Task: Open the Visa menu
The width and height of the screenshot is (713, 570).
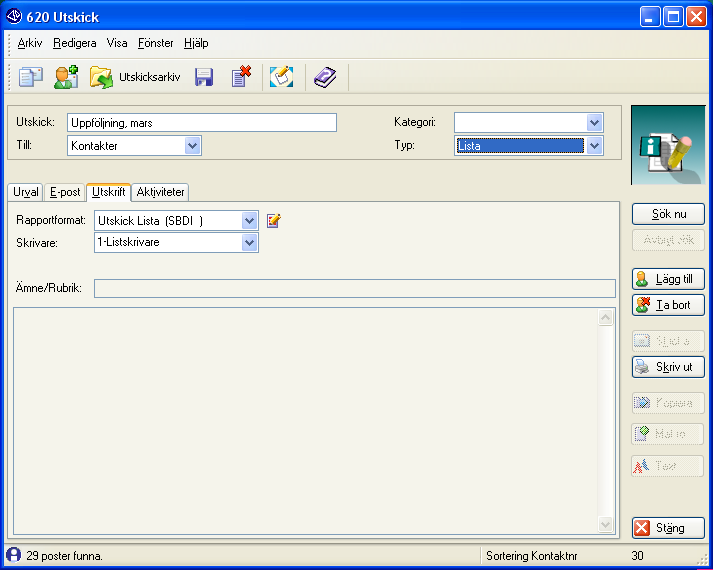Action: (117, 43)
